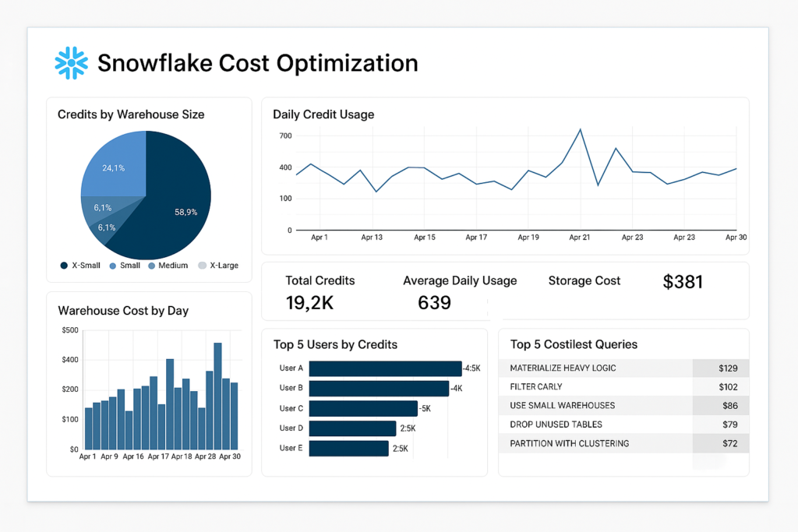Click the Average Daily Usage value 639

(434, 303)
